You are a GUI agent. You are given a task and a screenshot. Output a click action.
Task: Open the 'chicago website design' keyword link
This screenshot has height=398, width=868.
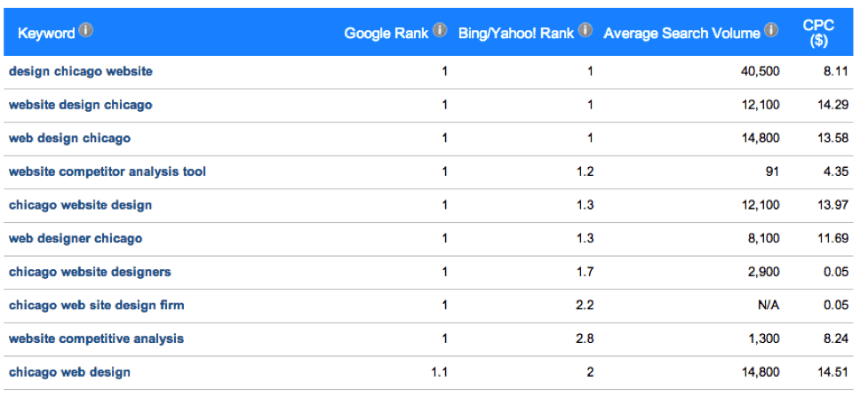point(80,205)
